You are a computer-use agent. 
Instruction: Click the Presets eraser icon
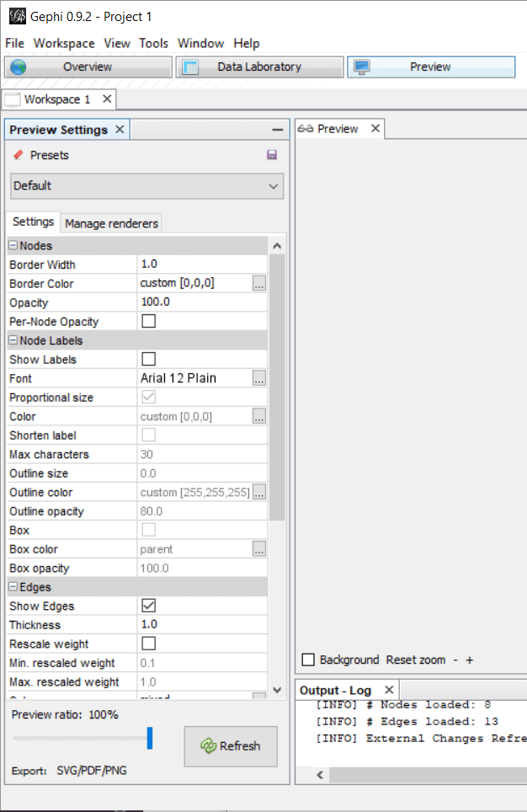click(x=19, y=155)
